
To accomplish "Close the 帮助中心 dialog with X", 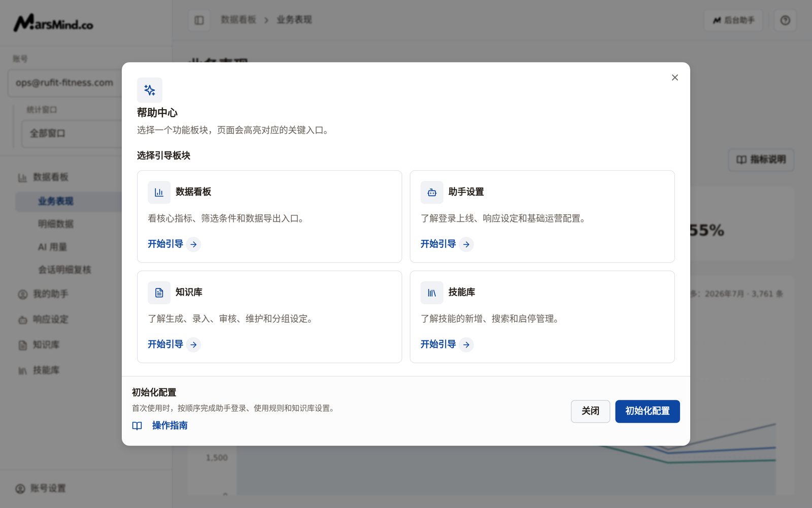I will click(x=674, y=78).
